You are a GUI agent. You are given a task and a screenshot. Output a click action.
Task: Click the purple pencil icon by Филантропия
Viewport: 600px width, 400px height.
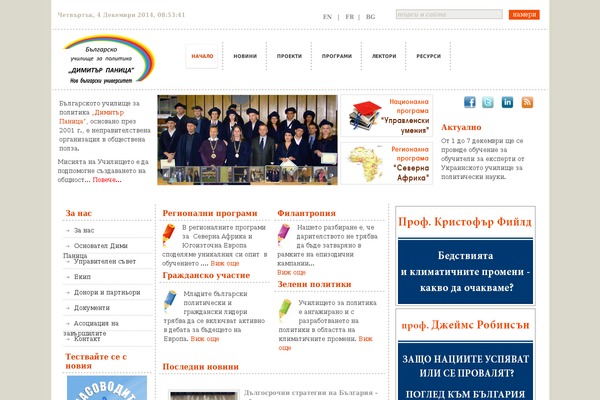click(284, 234)
